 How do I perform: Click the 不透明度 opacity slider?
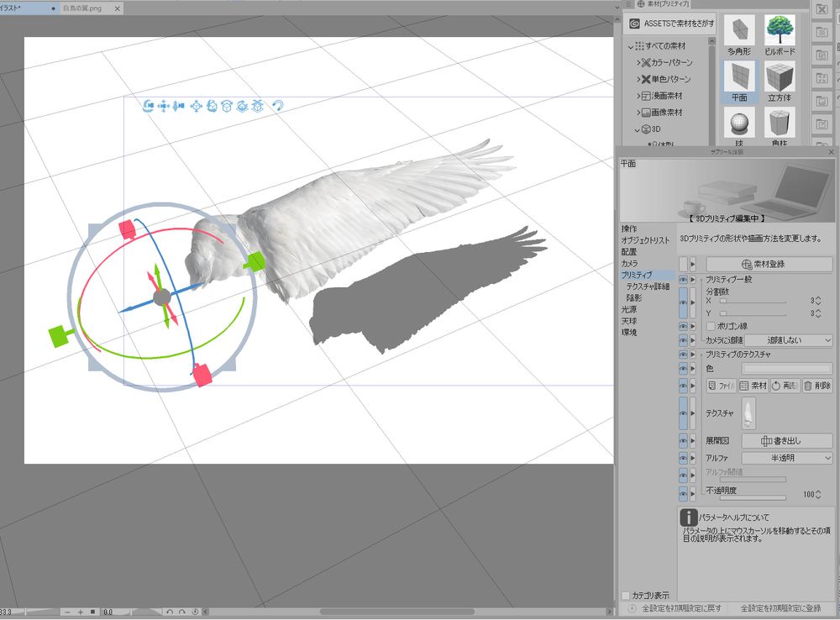(752, 498)
